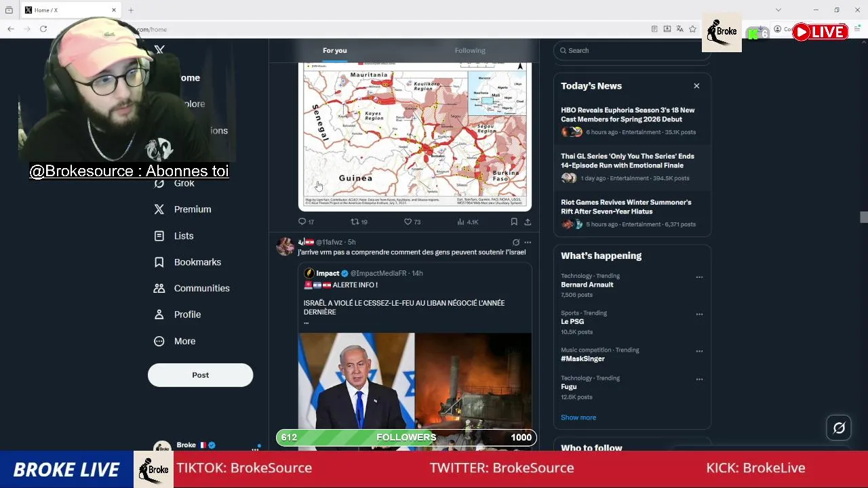Go to Profile in the sidebar

[x=178, y=314]
